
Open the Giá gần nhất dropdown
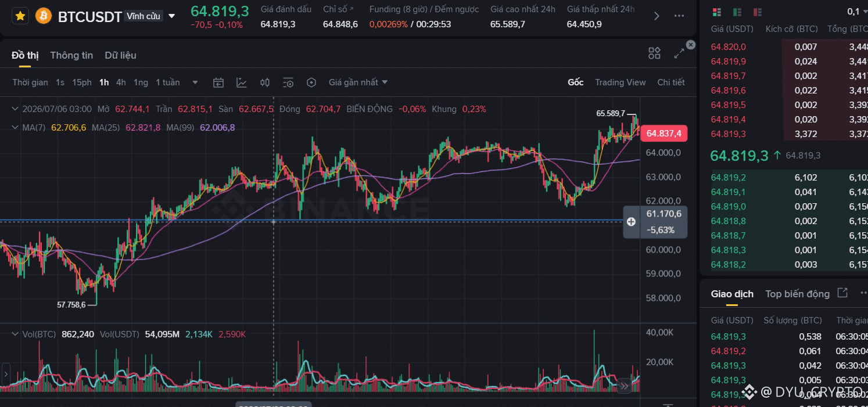(x=358, y=82)
